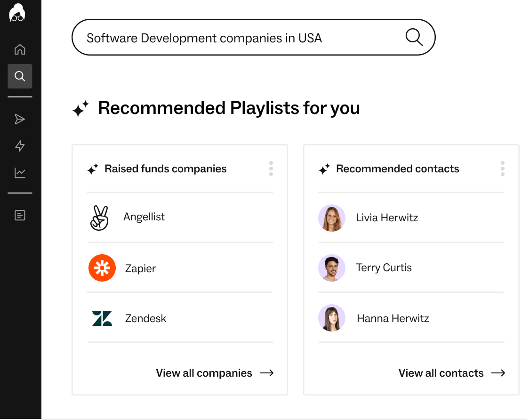Open the document notes icon in sidebar
Image resolution: width=529 pixels, height=420 pixels.
pos(20,215)
